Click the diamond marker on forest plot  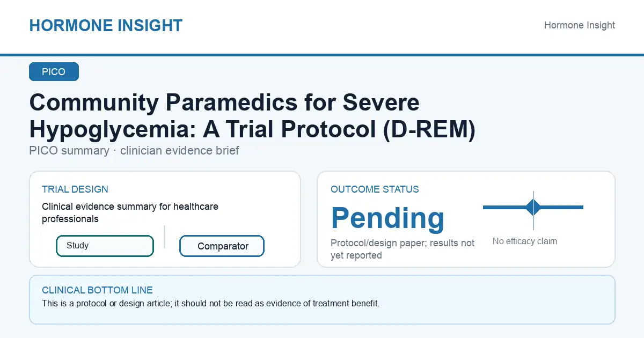coord(533,207)
